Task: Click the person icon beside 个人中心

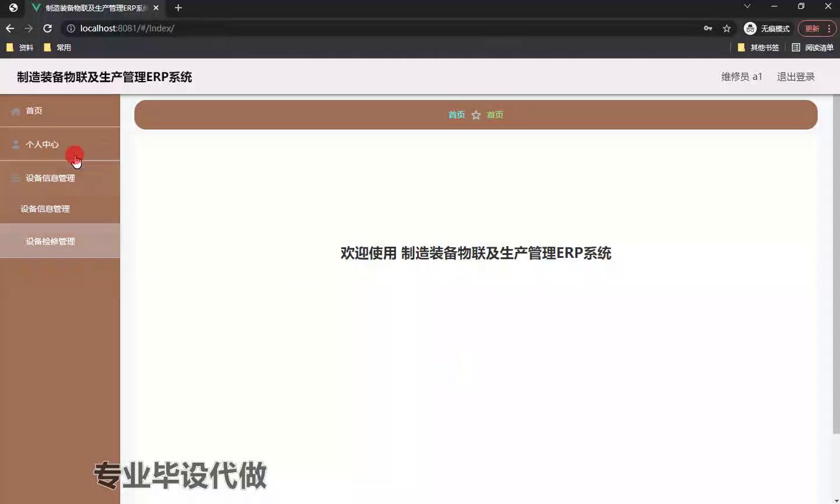Action: click(16, 145)
